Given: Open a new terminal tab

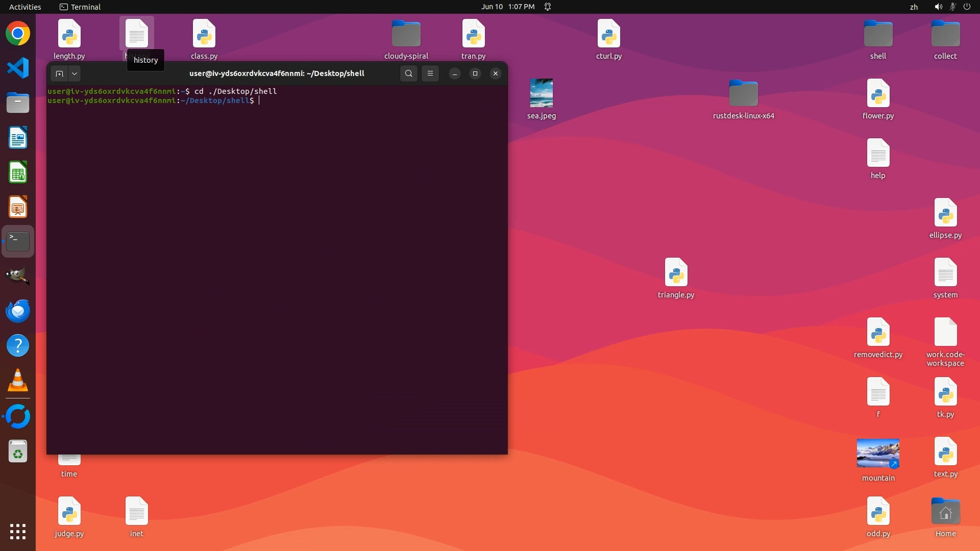Looking at the screenshot, I should pos(60,73).
